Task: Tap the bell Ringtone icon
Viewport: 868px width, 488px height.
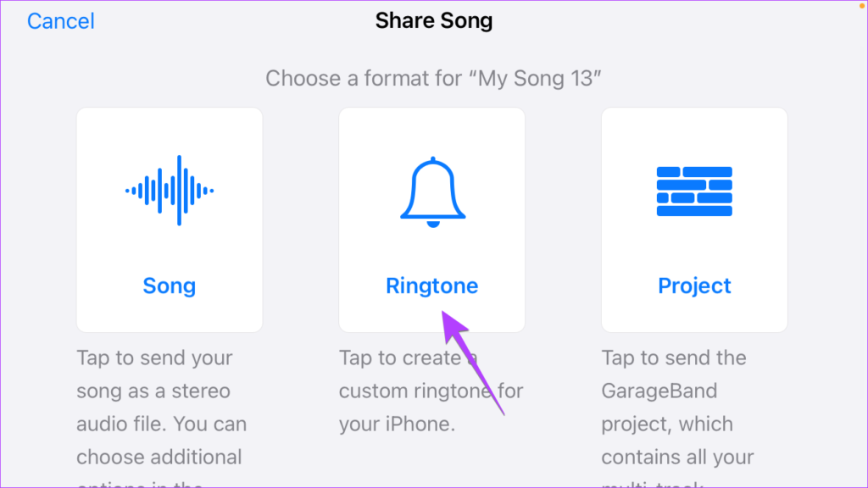Action: [433, 192]
